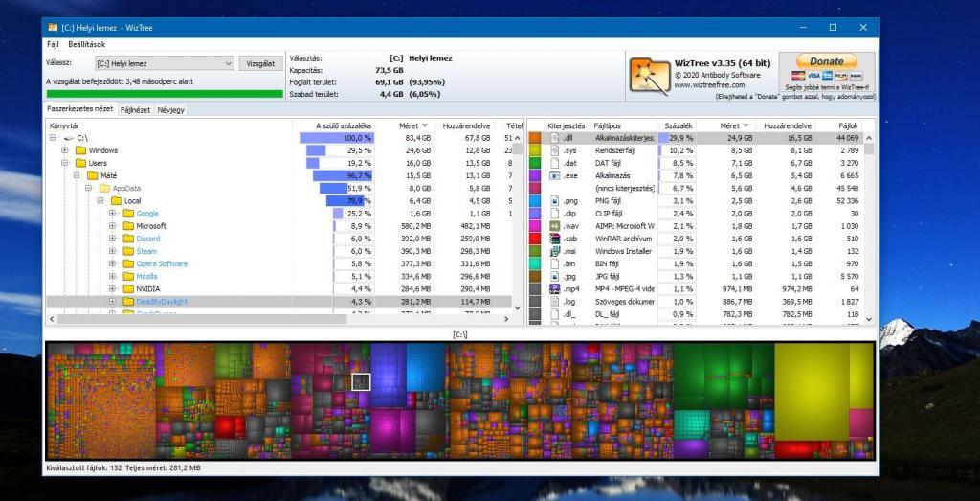Open the Fájl menu
This screenshot has height=501, width=980.
53,44
